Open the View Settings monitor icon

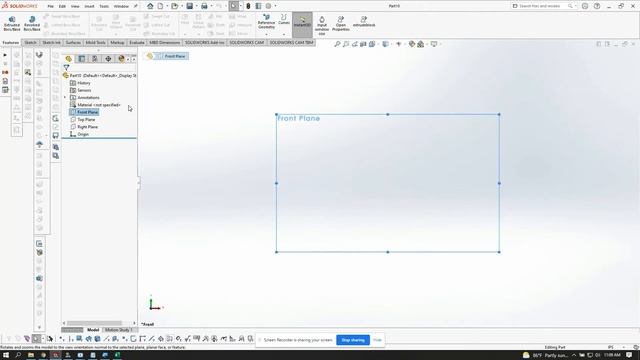coord(434,44)
